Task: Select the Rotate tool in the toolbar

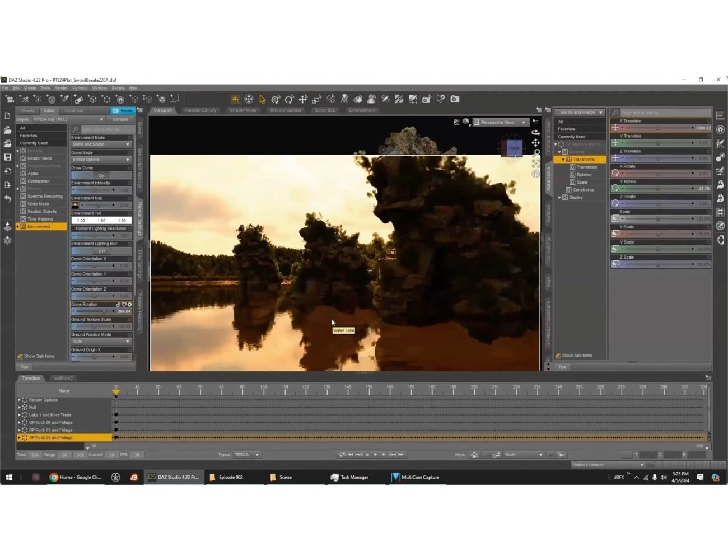Action: (x=289, y=99)
